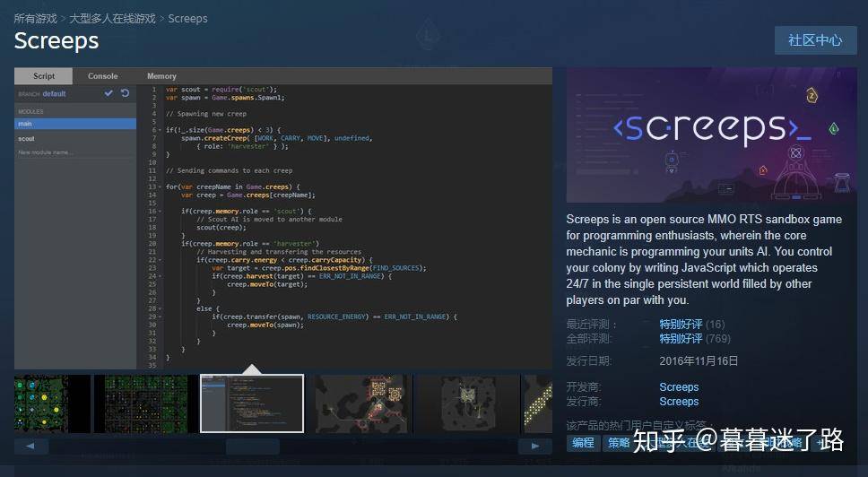Select the fourth base layout thumbnail
Image resolution: width=868 pixels, height=477 pixels.
[360, 403]
